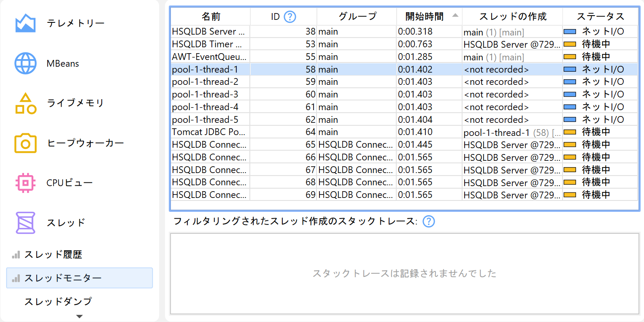
Task: Click the スレッド label in sidebar
Action: [x=66, y=222]
